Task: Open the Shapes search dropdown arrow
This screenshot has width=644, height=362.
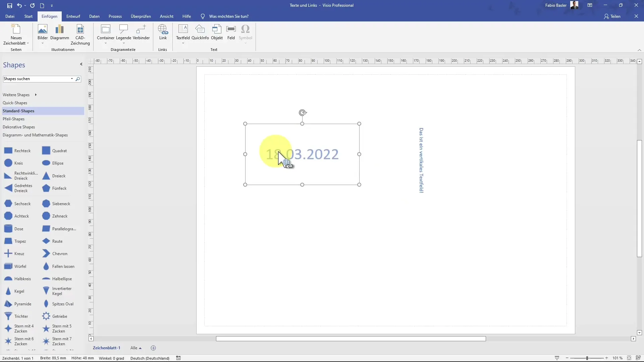Action: [72, 79]
